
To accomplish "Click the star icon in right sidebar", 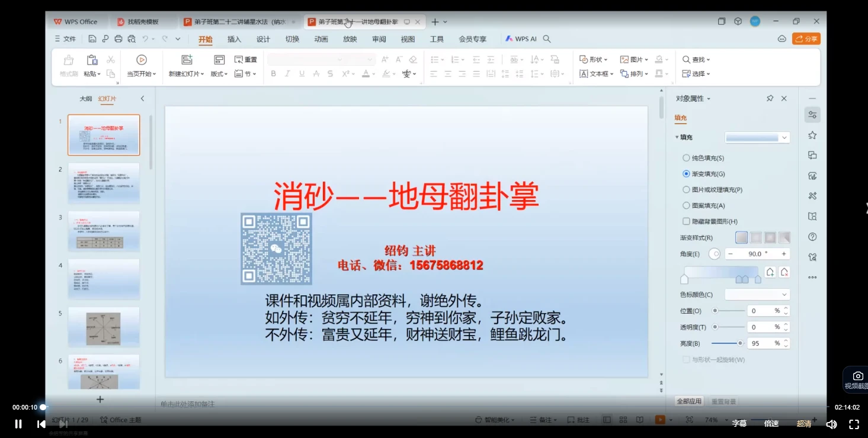I will tap(812, 135).
